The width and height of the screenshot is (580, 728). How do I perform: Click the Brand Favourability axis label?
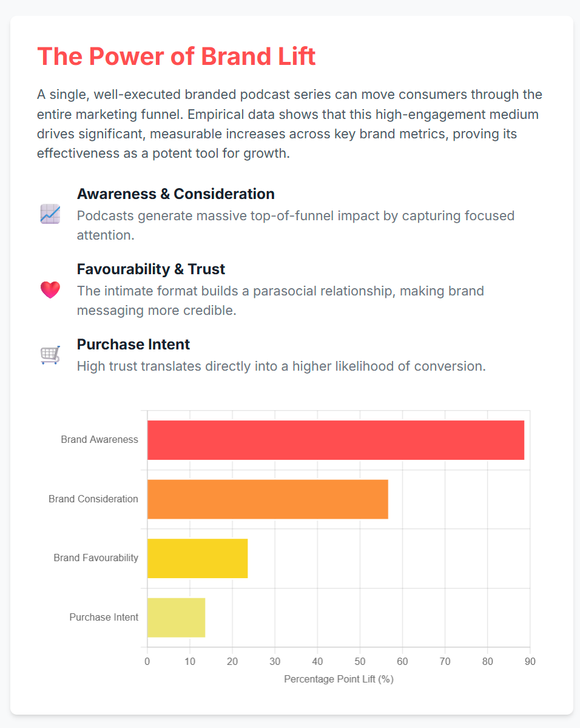(96, 558)
